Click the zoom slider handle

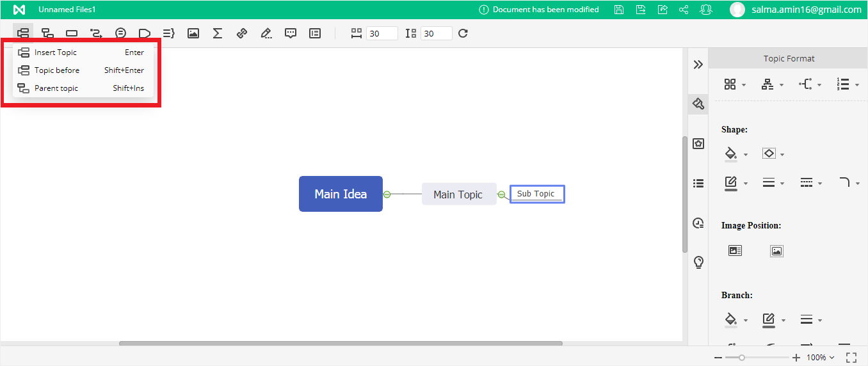pyautogui.click(x=741, y=358)
